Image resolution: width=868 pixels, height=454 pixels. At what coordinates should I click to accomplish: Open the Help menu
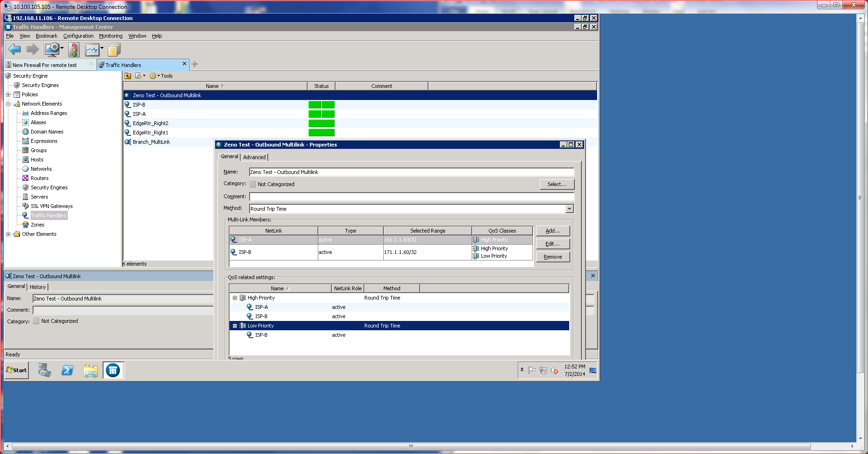157,36
